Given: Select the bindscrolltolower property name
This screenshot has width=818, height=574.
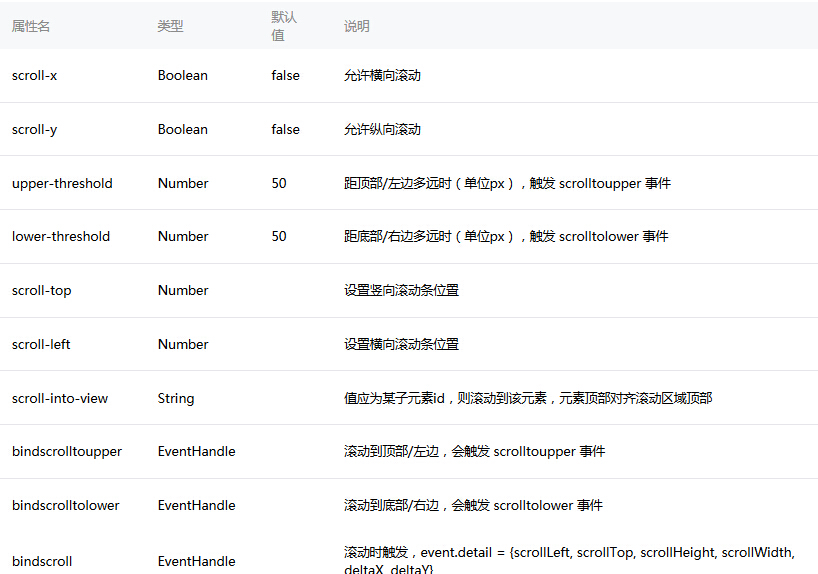Looking at the screenshot, I should pyautogui.click(x=66, y=505).
